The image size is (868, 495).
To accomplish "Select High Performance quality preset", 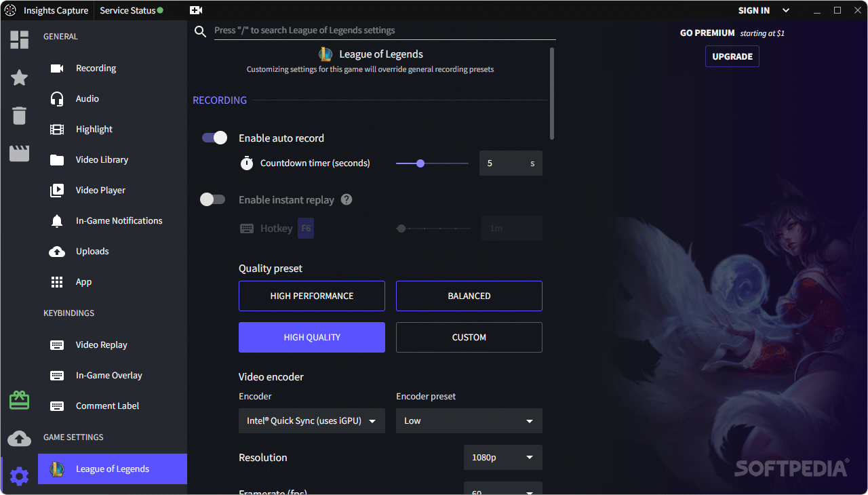I will pyautogui.click(x=312, y=296).
